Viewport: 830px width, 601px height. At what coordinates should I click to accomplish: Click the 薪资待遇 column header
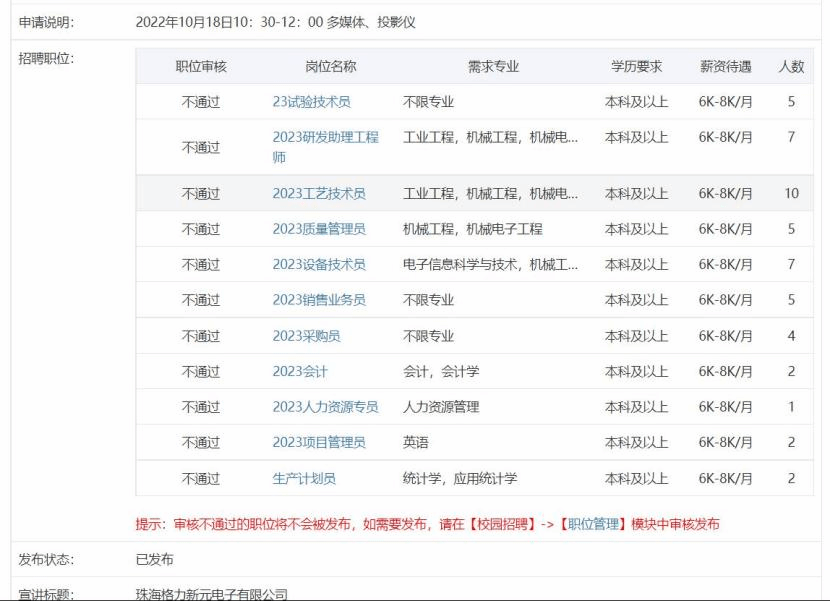[726, 67]
